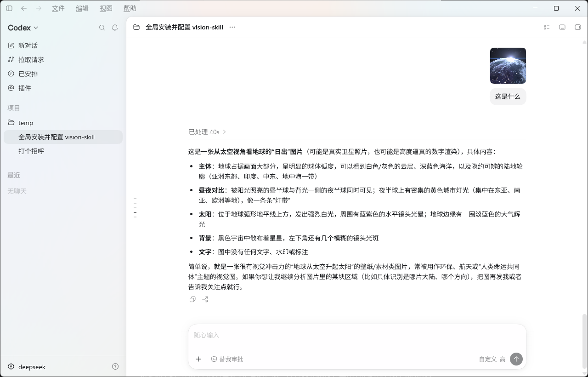Viewport: 588px width, 377px height.
Task: Open the 自定义 高 model selector
Action: click(x=492, y=359)
